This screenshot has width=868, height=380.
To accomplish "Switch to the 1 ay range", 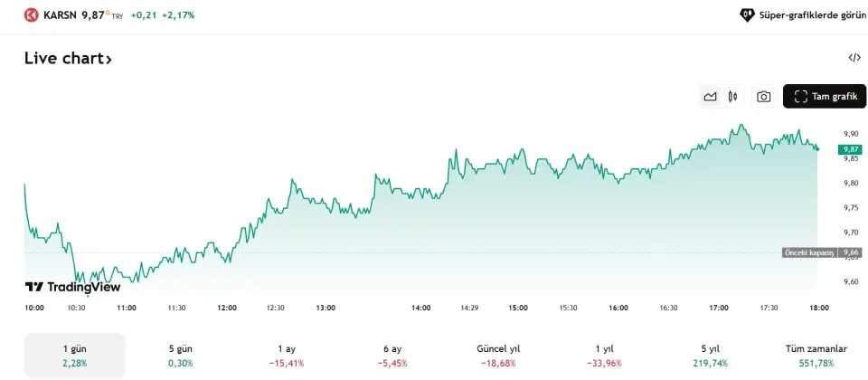I will point(287,356).
